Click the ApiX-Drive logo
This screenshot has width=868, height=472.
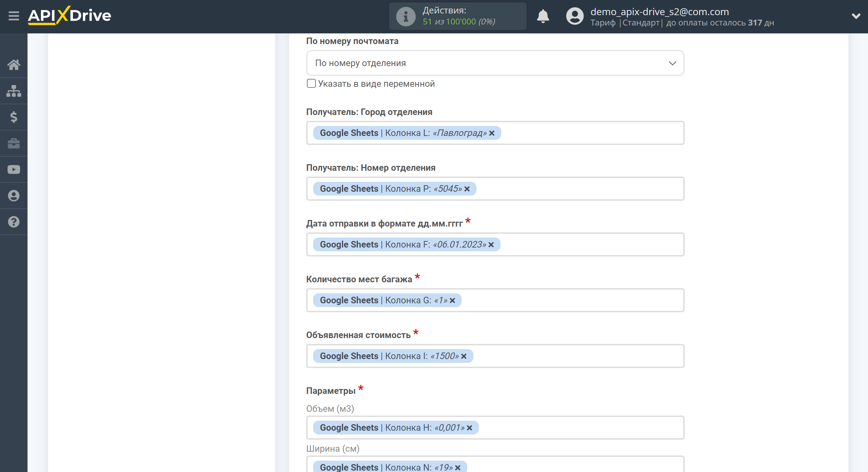coord(69,15)
